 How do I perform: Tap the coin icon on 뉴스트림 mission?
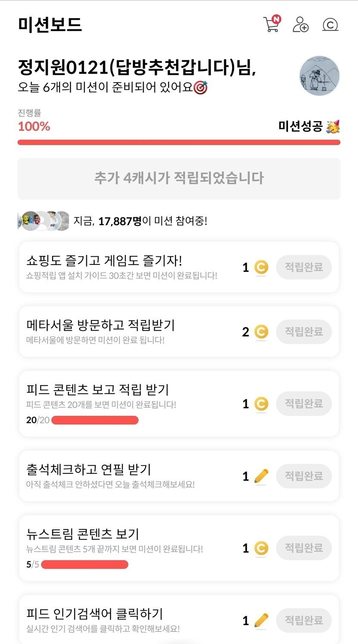[261, 548]
